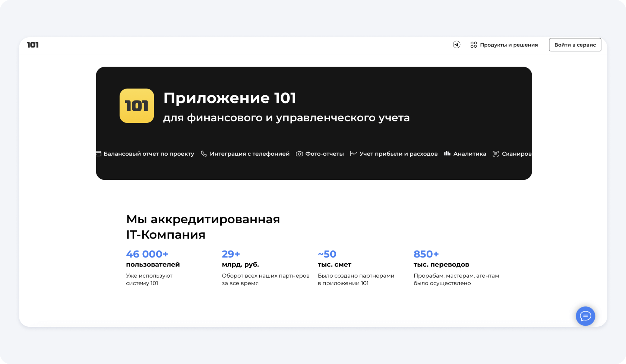The height and width of the screenshot is (364, 626).
Task: Click the yellow 101 app icon
Action: pos(137,106)
